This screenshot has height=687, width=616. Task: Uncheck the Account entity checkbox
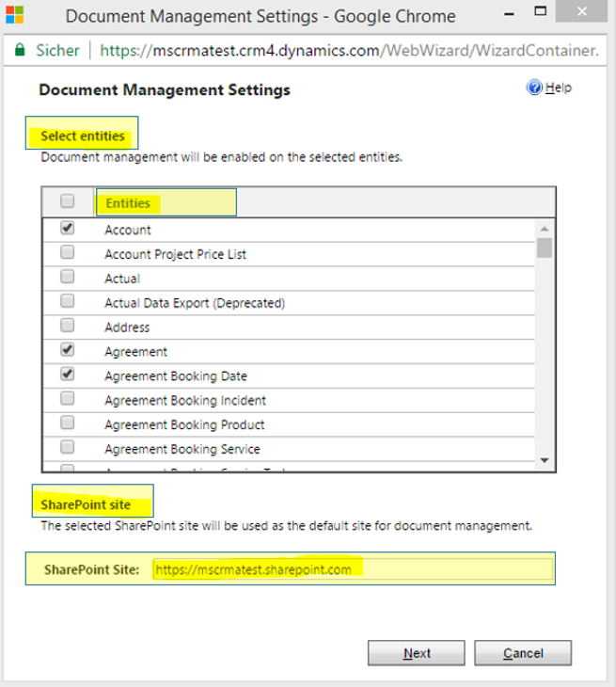68,228
